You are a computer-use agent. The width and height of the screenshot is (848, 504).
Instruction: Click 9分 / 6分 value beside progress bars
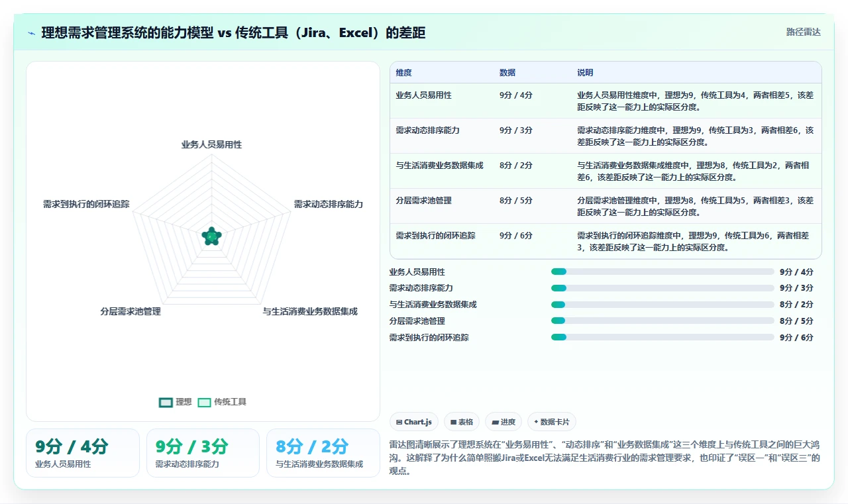click(796, 337)
